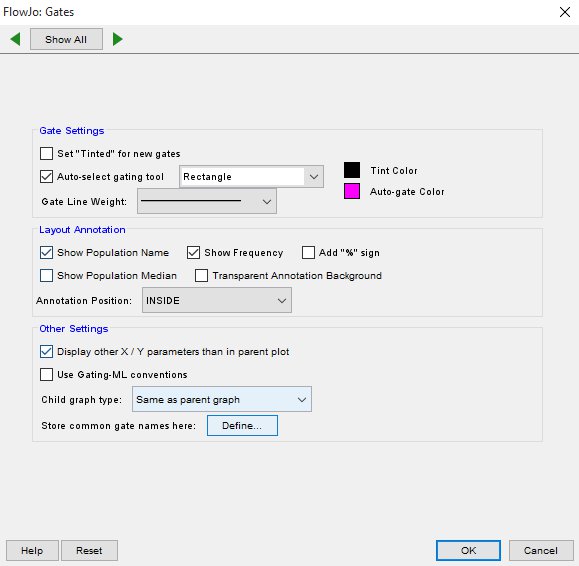579x566 pixels.
Task: Uncheck Display other X / Y parameters
Action: (x=47, y=351)
